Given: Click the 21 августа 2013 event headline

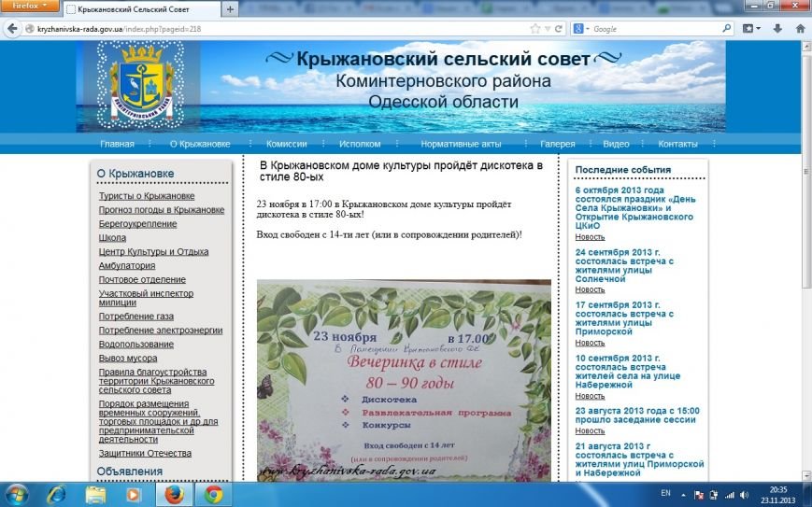Looking at the screenshot, I should click(639, 460).
